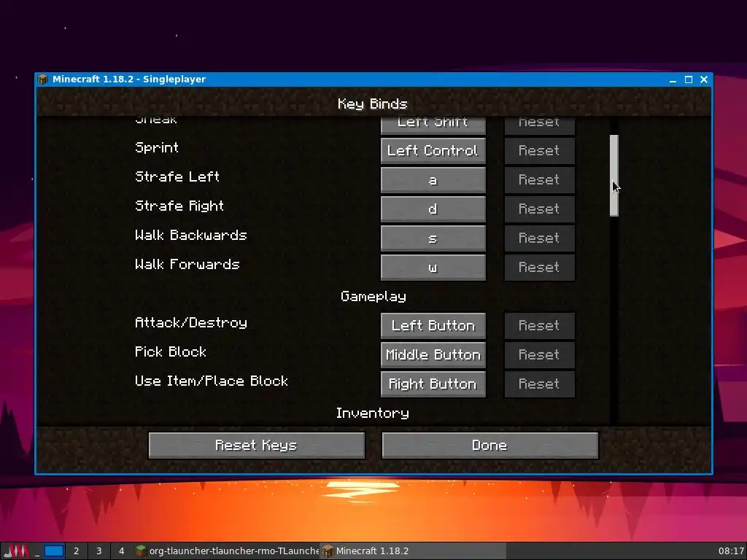
Task: Click the Minecraft window title bar icon
Action: tap(43, 79)
